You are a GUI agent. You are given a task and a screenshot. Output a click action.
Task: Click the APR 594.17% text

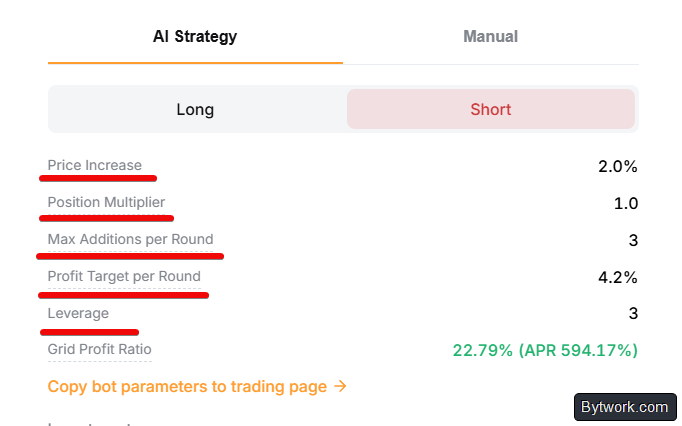click(x=578, y=350)
